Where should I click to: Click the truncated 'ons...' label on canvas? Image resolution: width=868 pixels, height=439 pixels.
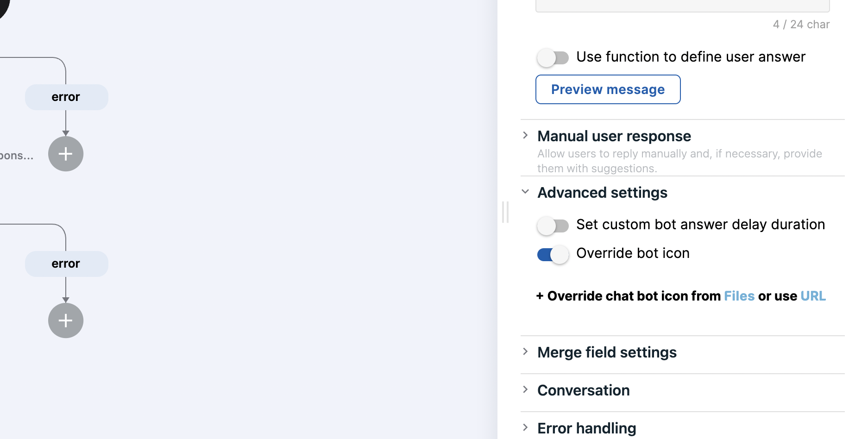(17, 156)
